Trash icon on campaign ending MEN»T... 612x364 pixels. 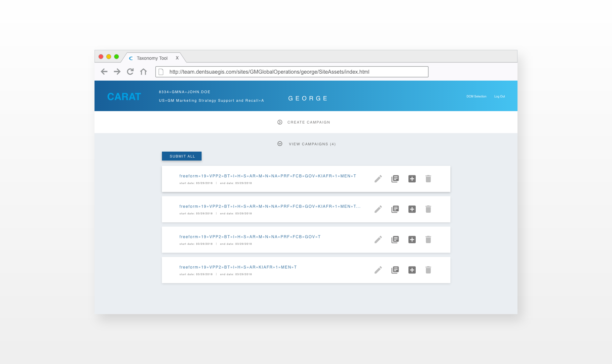[x=428, y=209]
